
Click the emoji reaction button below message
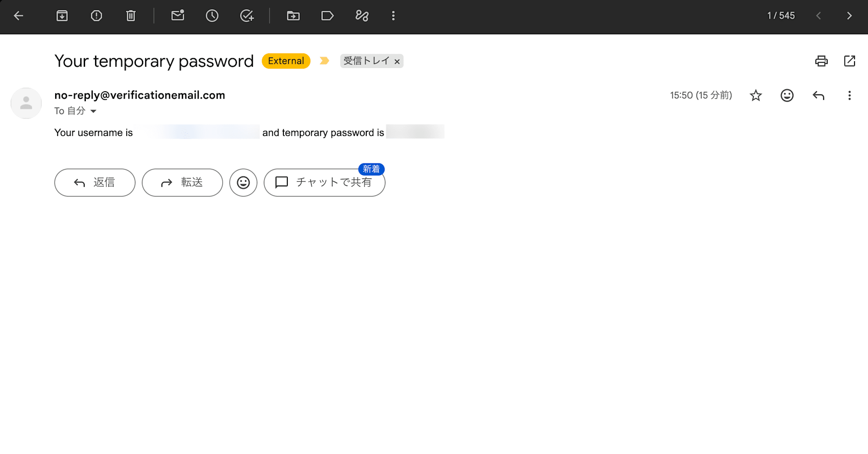click(x=243, y=182)
